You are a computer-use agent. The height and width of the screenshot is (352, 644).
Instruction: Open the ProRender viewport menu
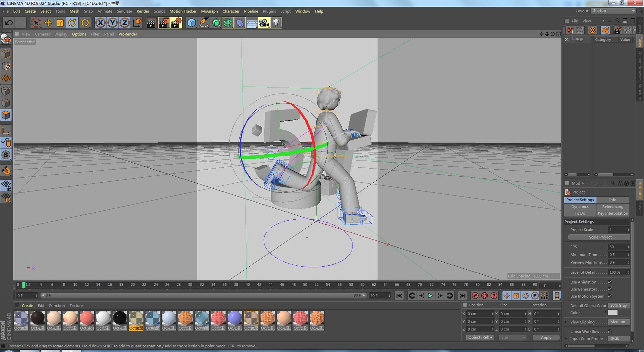pyautogui.click(x=128, y=34)
